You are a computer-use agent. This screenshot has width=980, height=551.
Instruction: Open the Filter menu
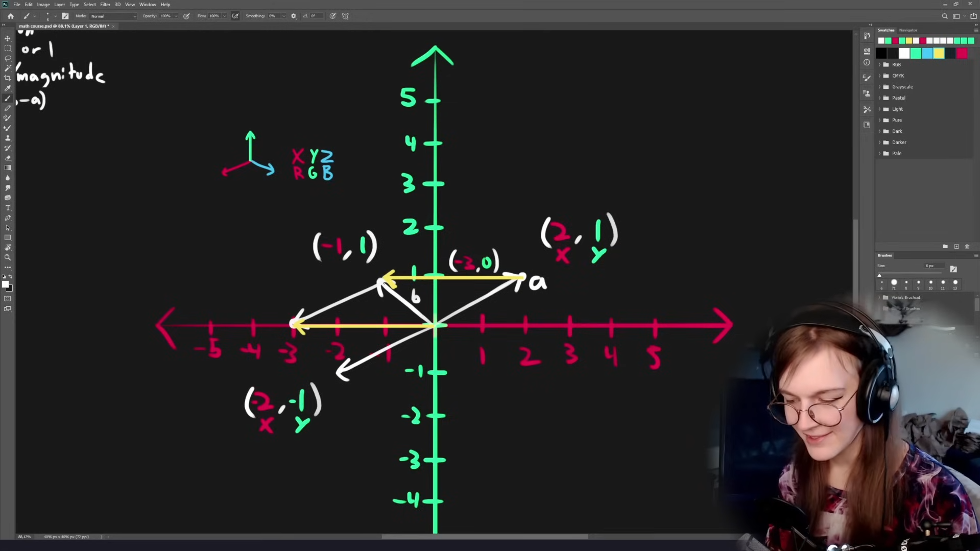click(105, 5)
